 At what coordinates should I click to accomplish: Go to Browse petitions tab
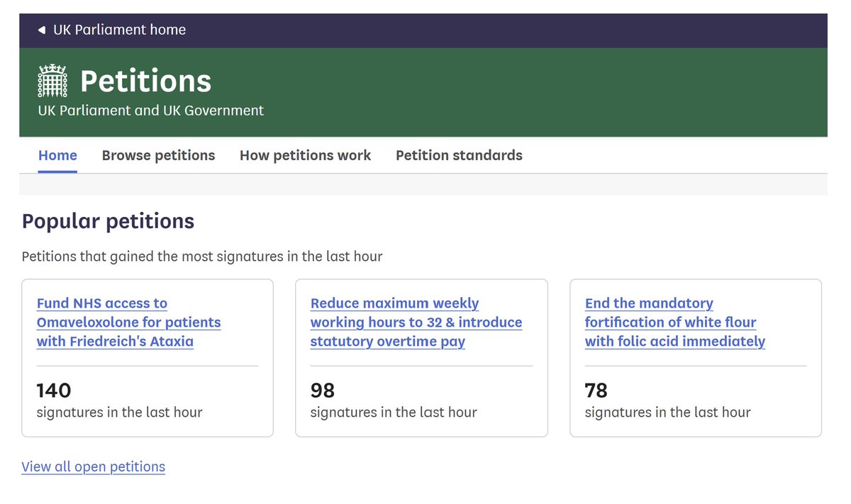click(158, 155)
